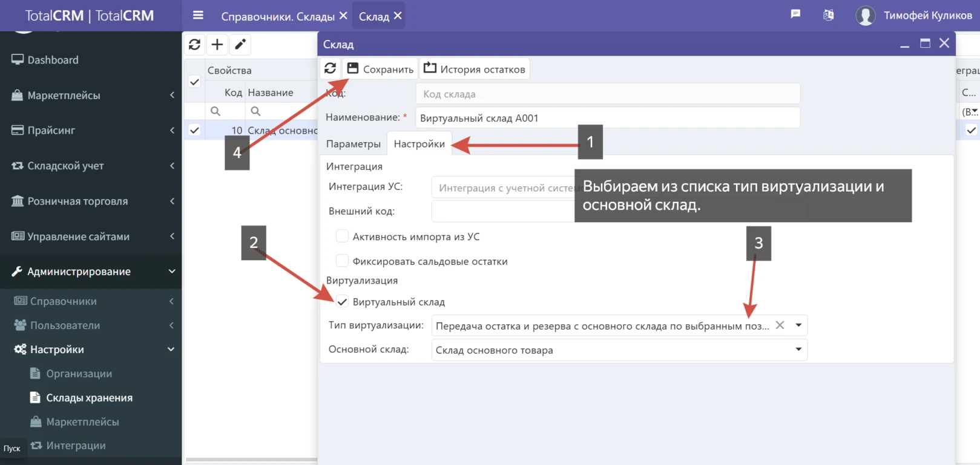Click the language translation icon
This screenshot has height=465, width=980.
point(828,15)
